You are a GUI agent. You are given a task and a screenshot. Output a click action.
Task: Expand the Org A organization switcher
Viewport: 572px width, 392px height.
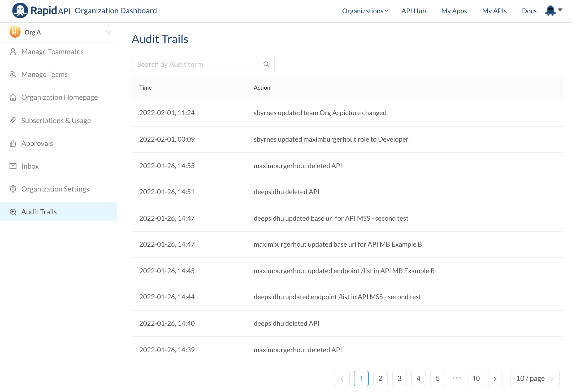108,32
